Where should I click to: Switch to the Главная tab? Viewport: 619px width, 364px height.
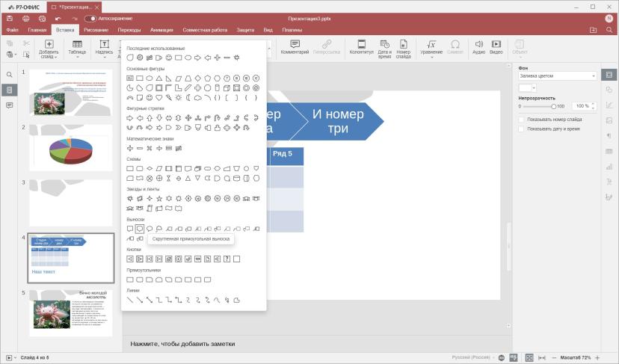point(37,30)
